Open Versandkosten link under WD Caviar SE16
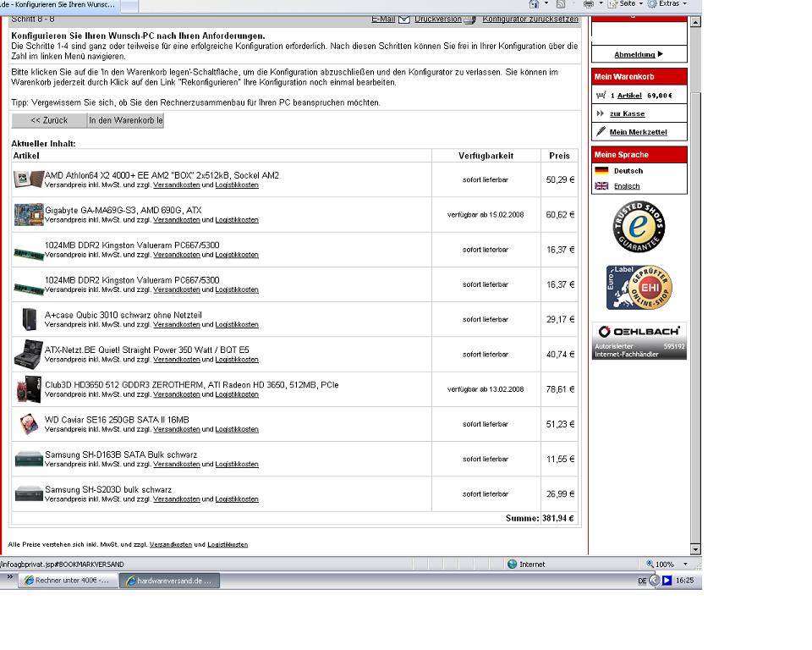Image resolution: width=812 pixels, height=650 pixels. (x=177, y=429)
